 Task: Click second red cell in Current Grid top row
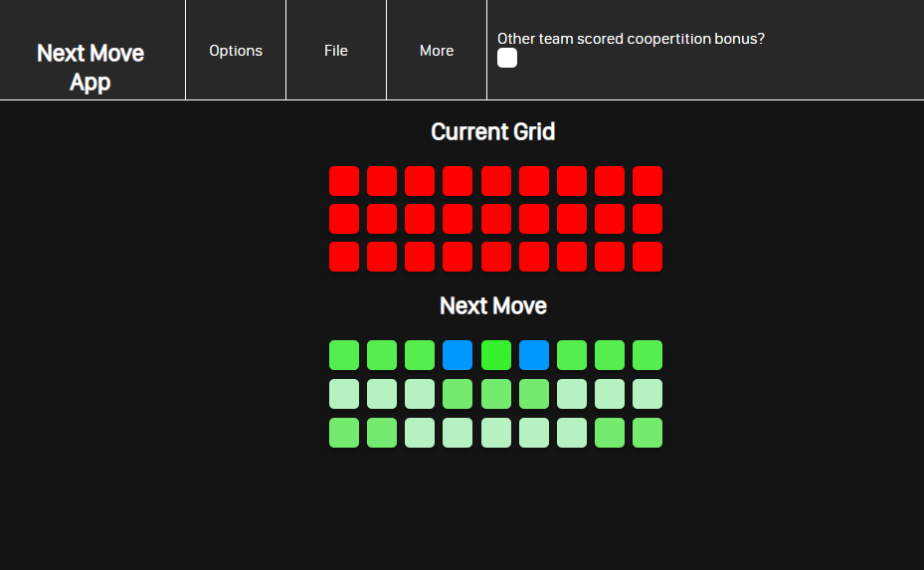click(x=382, y=181)
